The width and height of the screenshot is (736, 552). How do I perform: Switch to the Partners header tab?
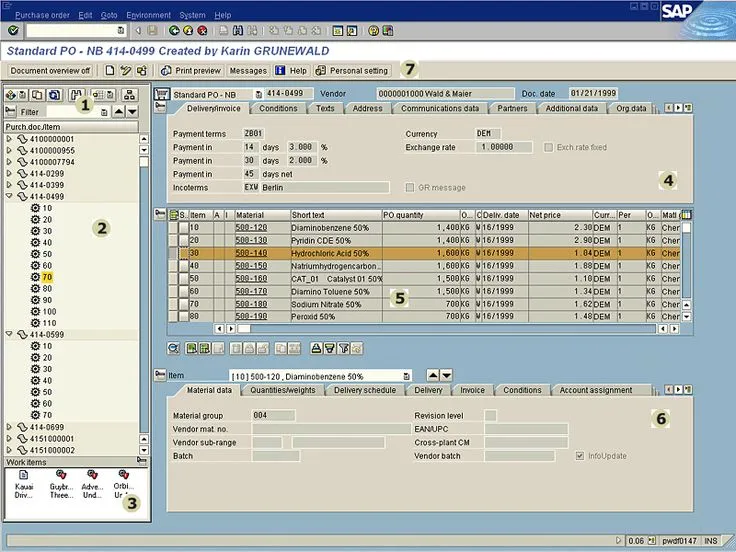point(512,108)
